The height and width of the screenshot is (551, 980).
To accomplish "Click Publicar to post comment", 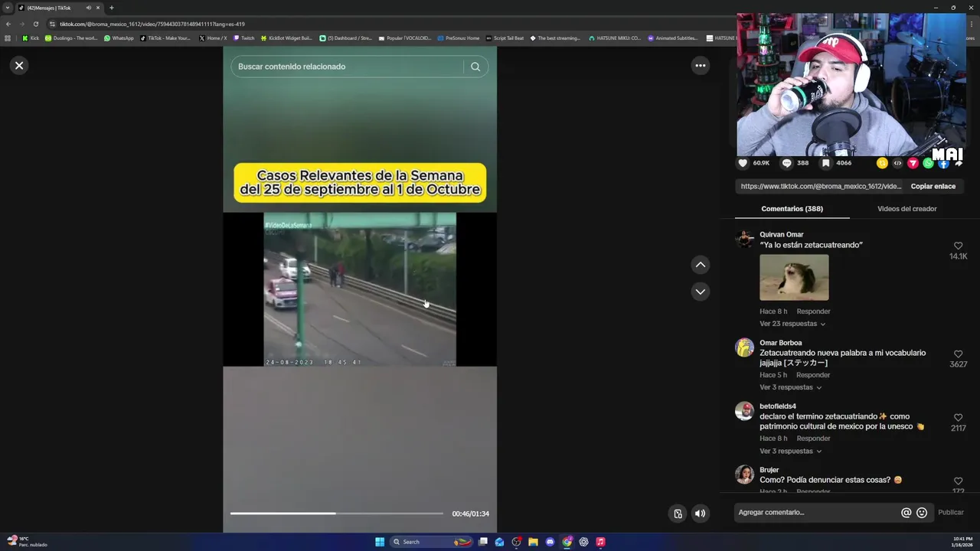I will pyautogui.click(x=951, y=513).
